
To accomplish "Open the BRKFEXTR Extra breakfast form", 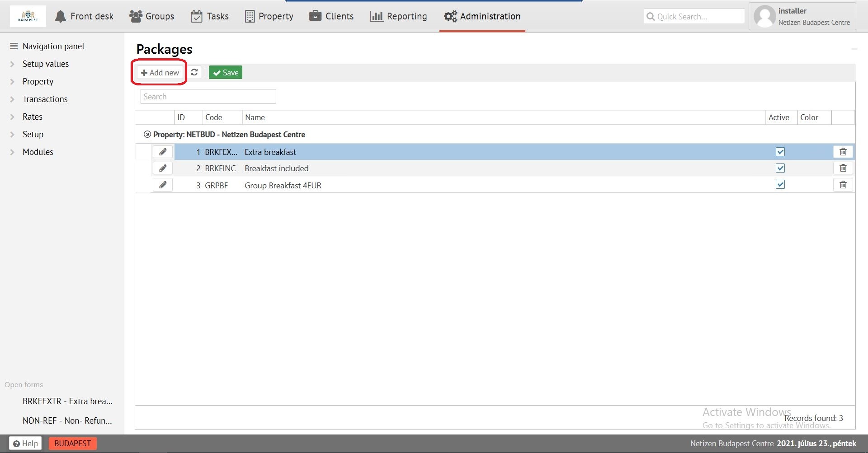I will pos(67,401).
